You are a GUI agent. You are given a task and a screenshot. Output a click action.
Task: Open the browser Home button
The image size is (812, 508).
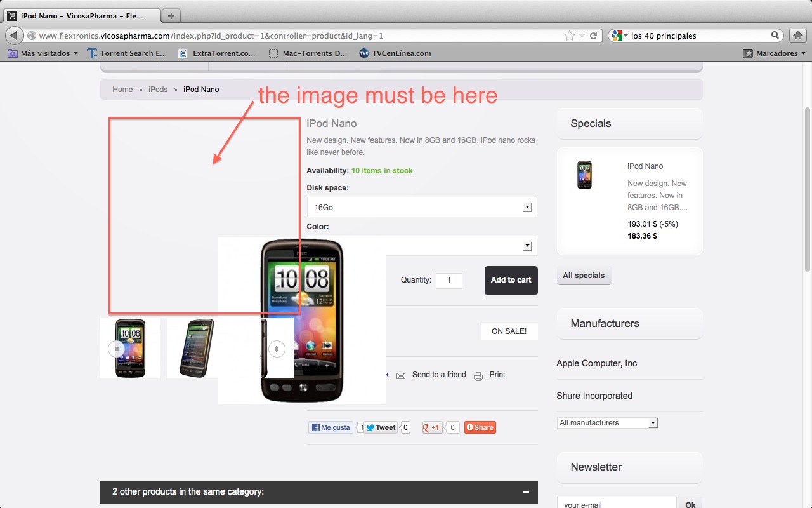797,36
